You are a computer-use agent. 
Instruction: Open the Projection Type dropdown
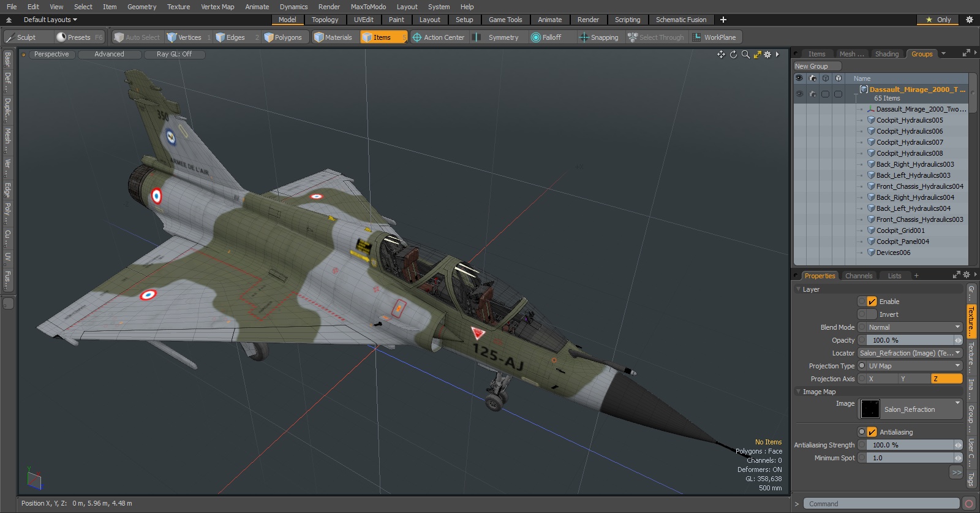click(914, 366)
